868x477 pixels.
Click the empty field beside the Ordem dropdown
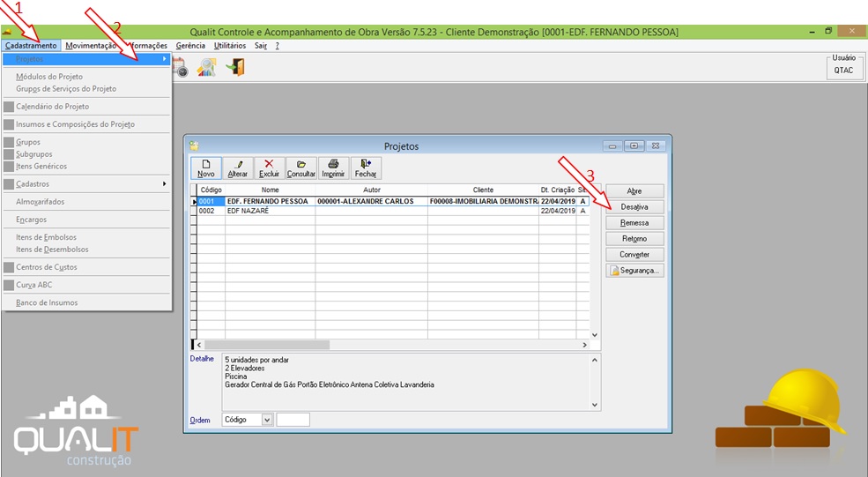coord(293,420)
